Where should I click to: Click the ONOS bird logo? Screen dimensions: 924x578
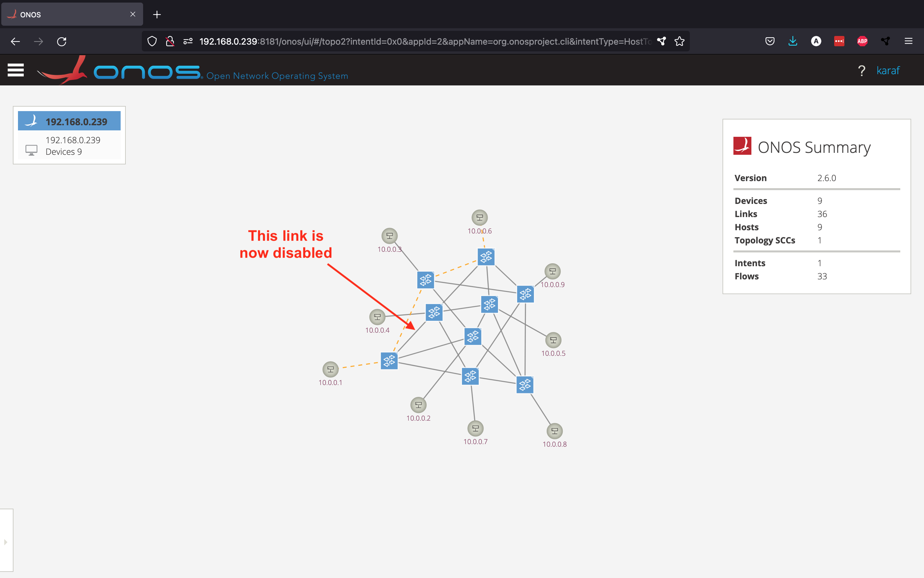point(63,70)
